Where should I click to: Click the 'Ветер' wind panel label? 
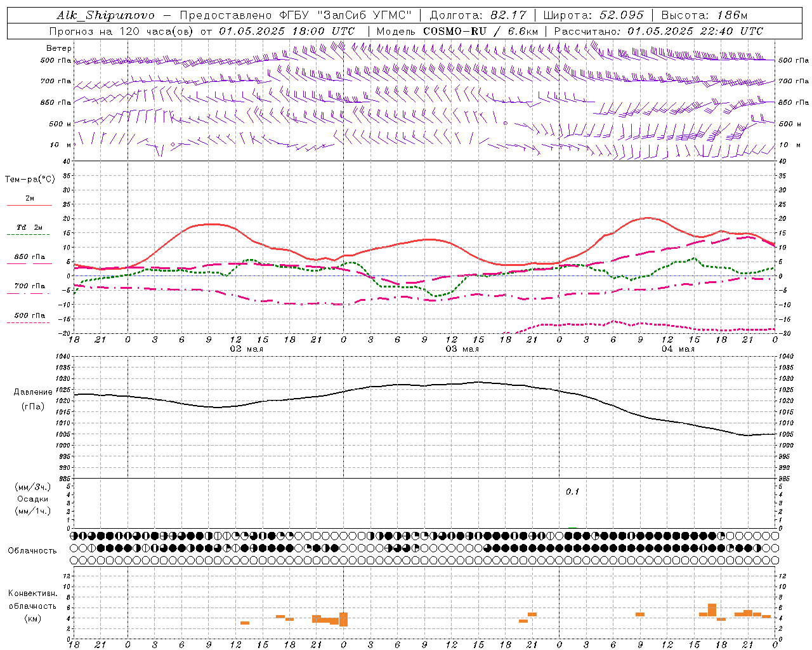[x=59, y=48]
